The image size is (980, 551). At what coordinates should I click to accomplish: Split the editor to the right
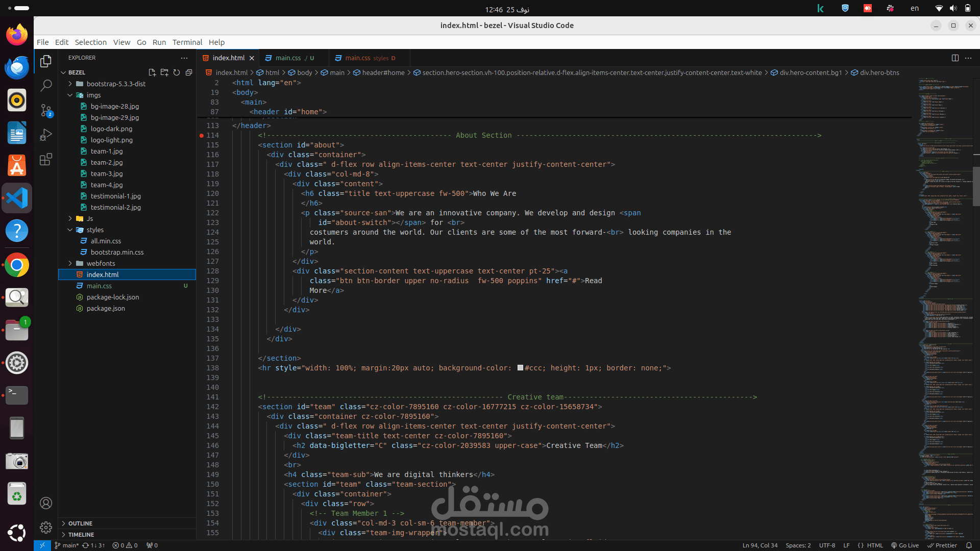[955, 58]
